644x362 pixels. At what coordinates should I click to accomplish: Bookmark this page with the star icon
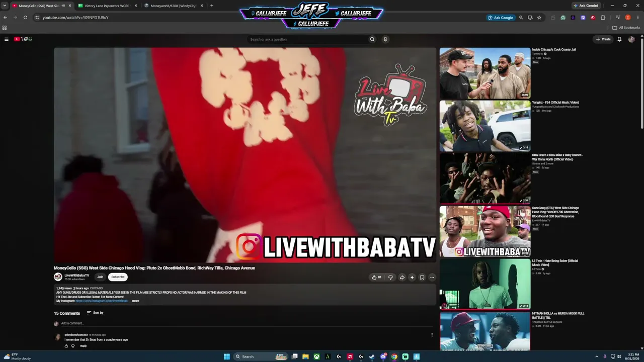click(x=539, y=18)
